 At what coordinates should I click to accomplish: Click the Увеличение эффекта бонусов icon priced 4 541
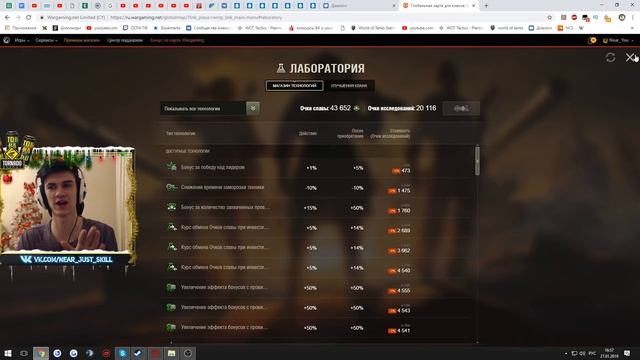click(x=171, y=327)
